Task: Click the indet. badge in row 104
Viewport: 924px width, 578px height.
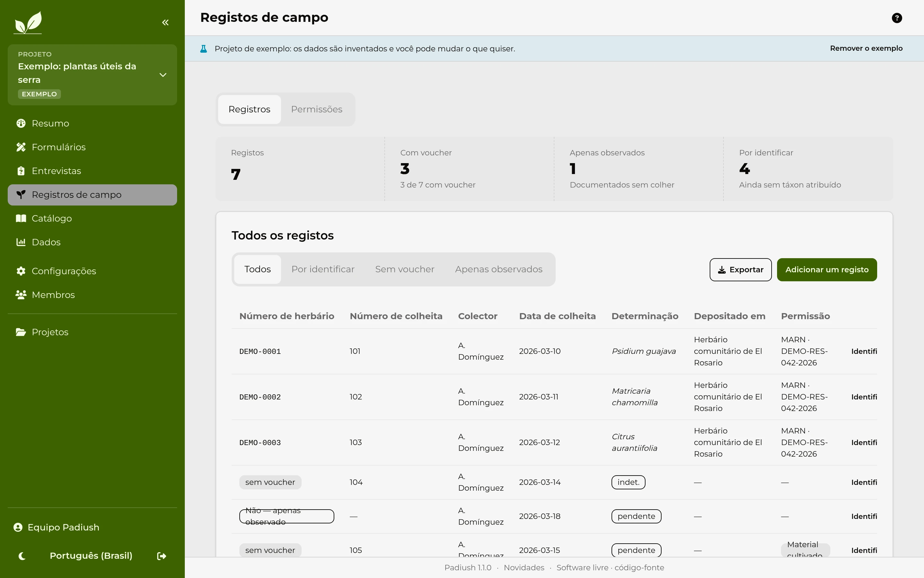Action: coord(628,482)
